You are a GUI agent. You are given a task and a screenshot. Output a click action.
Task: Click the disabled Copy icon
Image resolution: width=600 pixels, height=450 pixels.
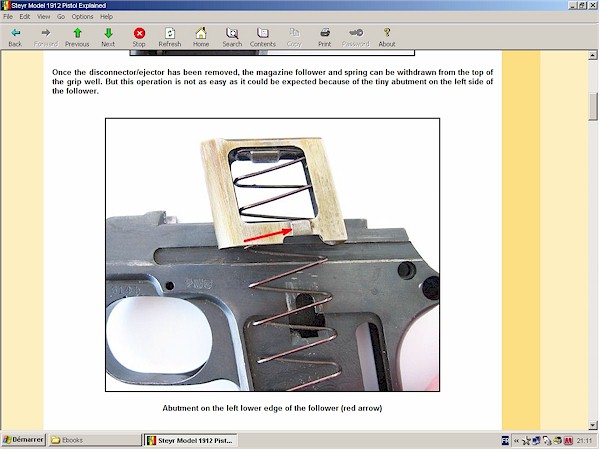(294, 37)
